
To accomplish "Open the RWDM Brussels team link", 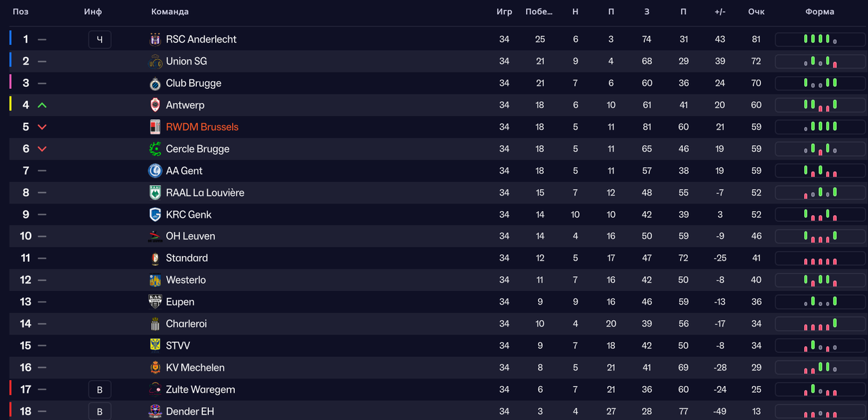I will pyautogui.click(x=202, y=127).
